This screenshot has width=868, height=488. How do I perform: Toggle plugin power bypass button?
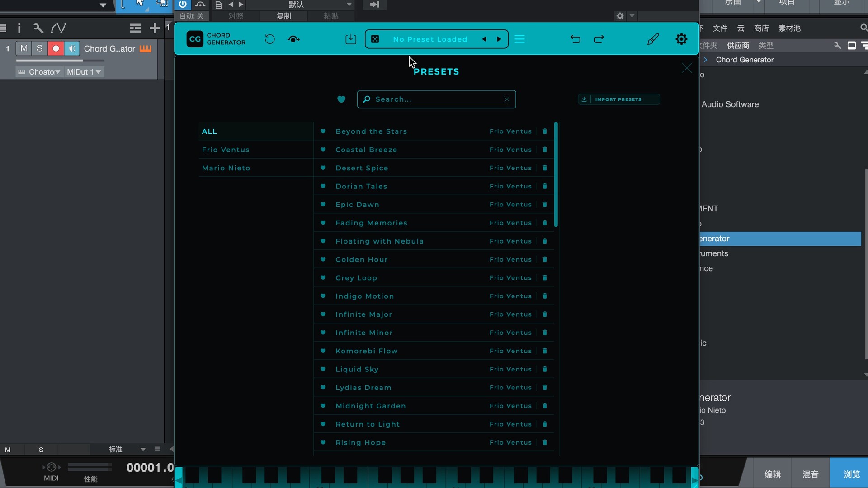click(x=183, y=5)
